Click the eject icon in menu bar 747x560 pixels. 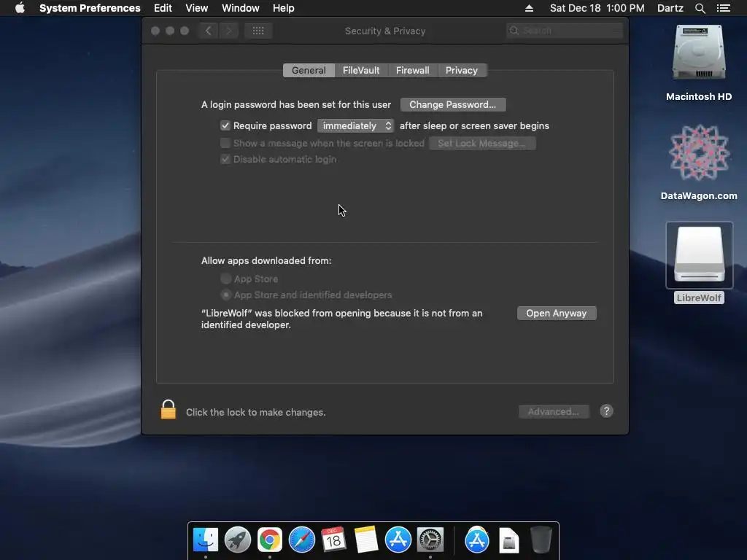click(529, 8)
